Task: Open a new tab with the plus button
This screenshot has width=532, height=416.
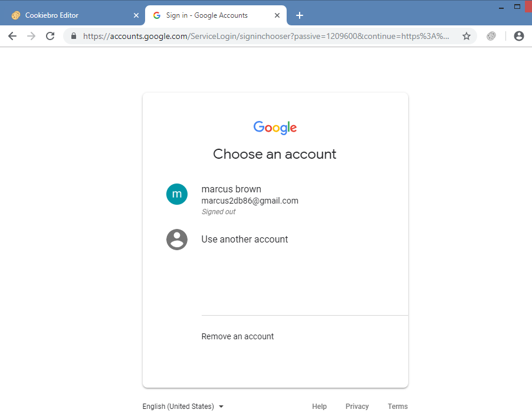Action: tap(299, 15)
